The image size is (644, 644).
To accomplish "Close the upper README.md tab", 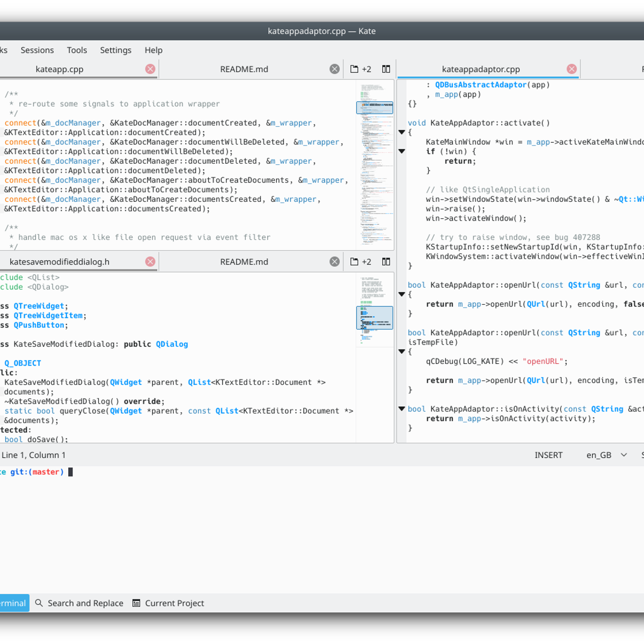I will [x=334, y=69].
